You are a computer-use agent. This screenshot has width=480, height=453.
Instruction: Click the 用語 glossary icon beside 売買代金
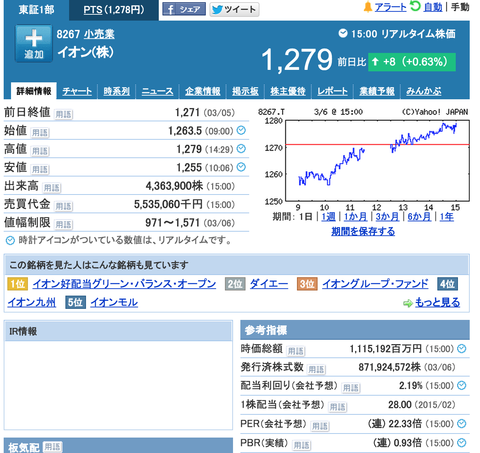[x=63, y=206]
